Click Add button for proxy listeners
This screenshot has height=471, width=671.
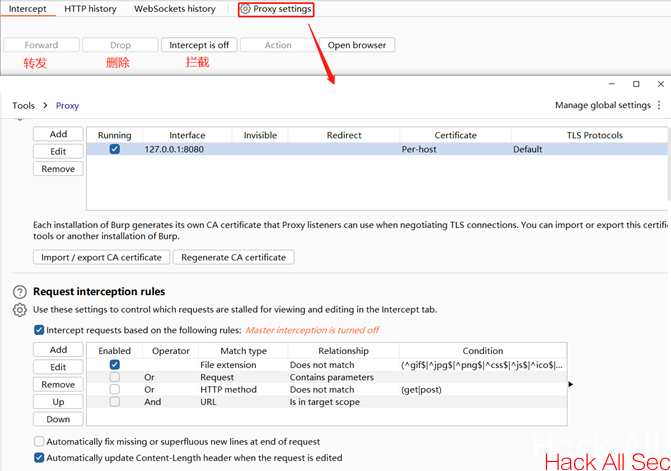(x=58, y=134)
